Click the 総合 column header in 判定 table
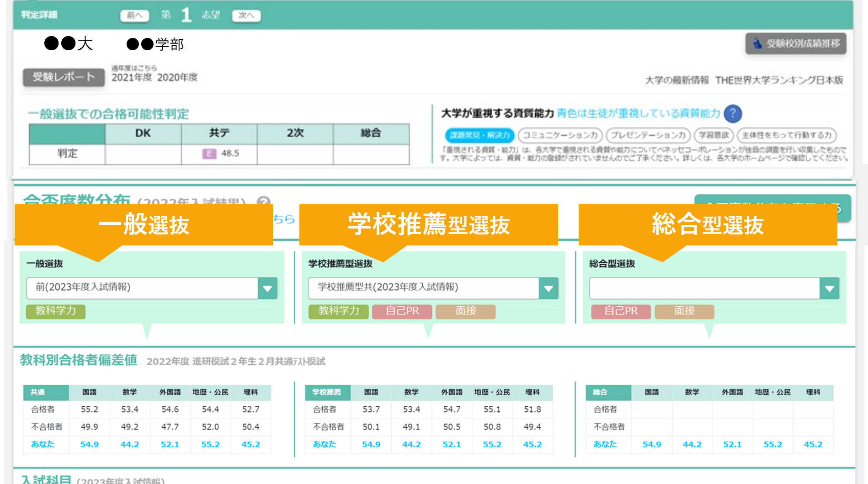Screen dimensions: 868x484 click(371, 133)
